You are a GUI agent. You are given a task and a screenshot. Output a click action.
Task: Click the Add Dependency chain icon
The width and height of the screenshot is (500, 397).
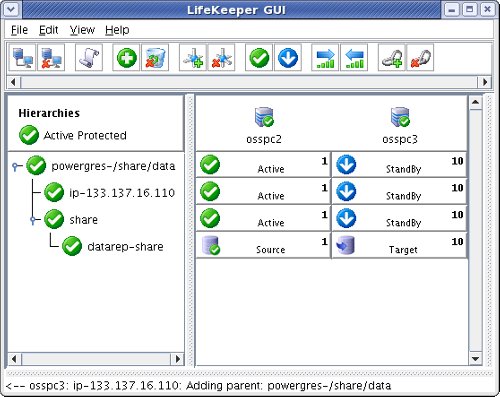click(x=392, y=58)
